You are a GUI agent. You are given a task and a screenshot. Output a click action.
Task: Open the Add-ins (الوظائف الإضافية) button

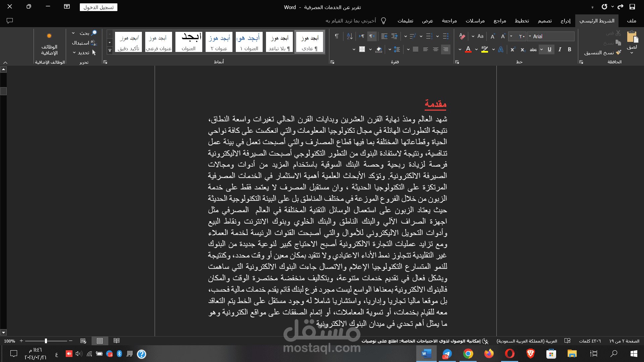(x=49, y=45)
